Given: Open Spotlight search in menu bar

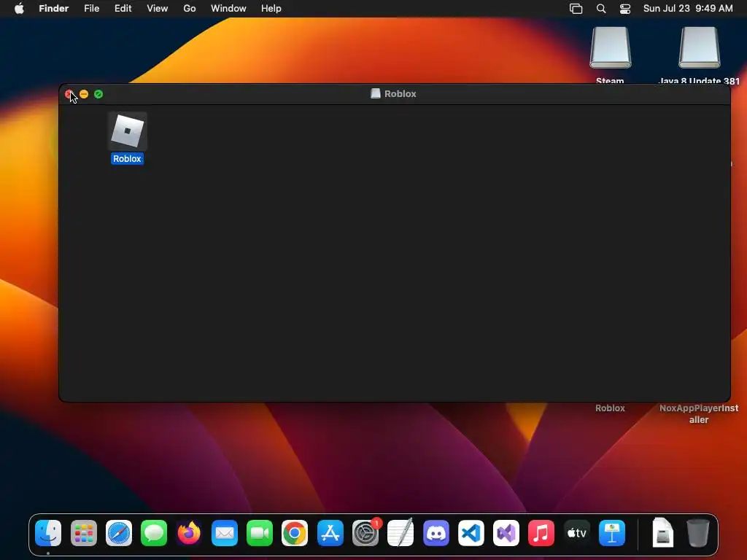Looking at the screenshot, I should pos(601,9).
